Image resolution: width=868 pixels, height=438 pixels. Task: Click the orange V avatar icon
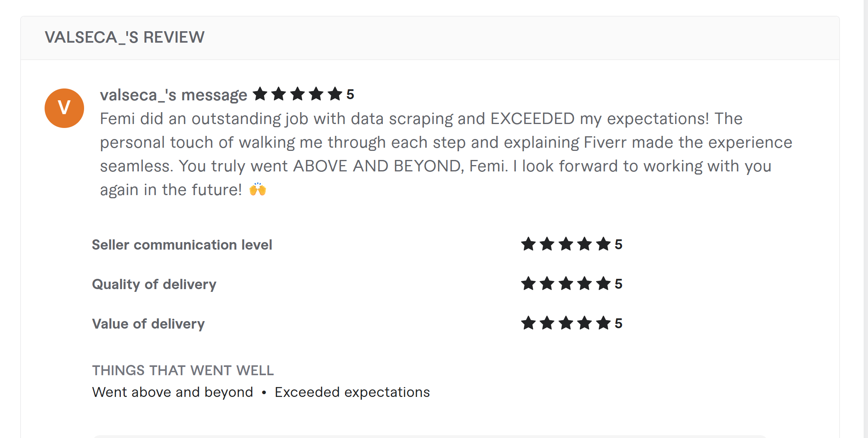click(64, 108)
